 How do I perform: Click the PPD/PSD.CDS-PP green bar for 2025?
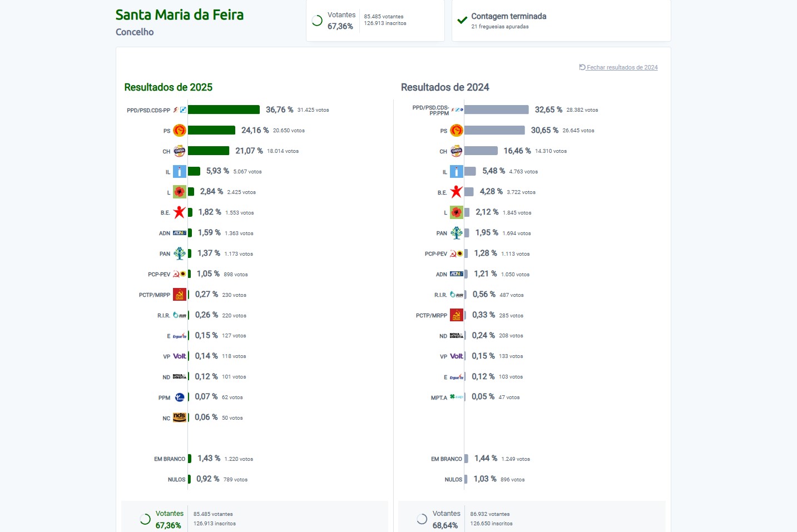pyautogui.click(x=224, y=110)
